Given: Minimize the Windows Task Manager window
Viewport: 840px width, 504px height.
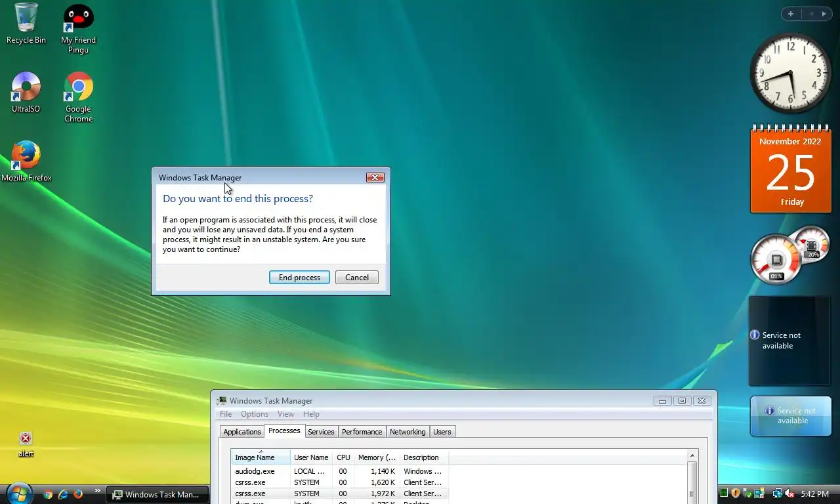Looking at the screenshot, I should [x=662, y=401].
